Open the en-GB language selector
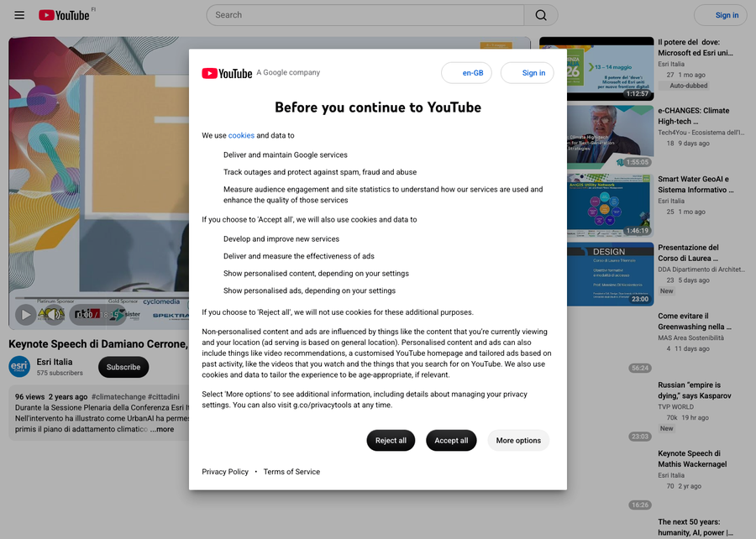This screenshot has height=539, width=756. 466,73
